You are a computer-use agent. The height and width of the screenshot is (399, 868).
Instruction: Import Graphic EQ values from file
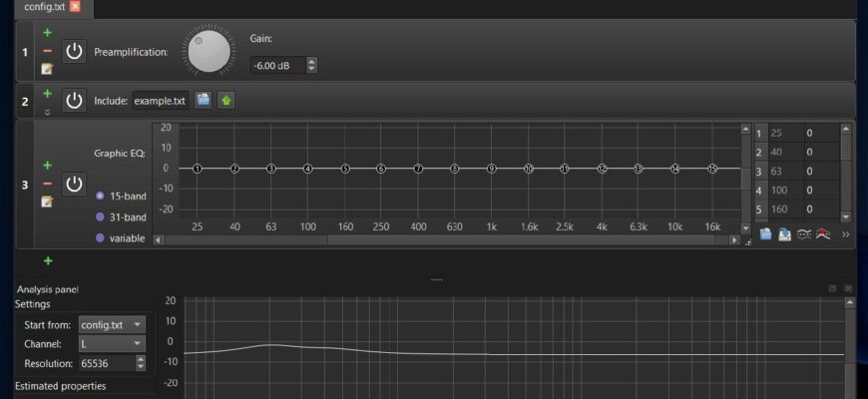coord(765,234)
